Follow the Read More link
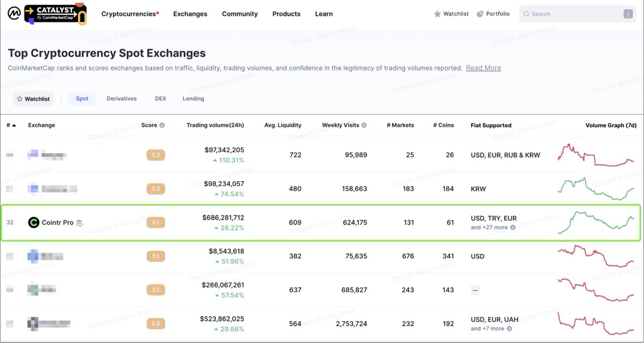Viewport: 644px width, 343px height. click(484, 68)
